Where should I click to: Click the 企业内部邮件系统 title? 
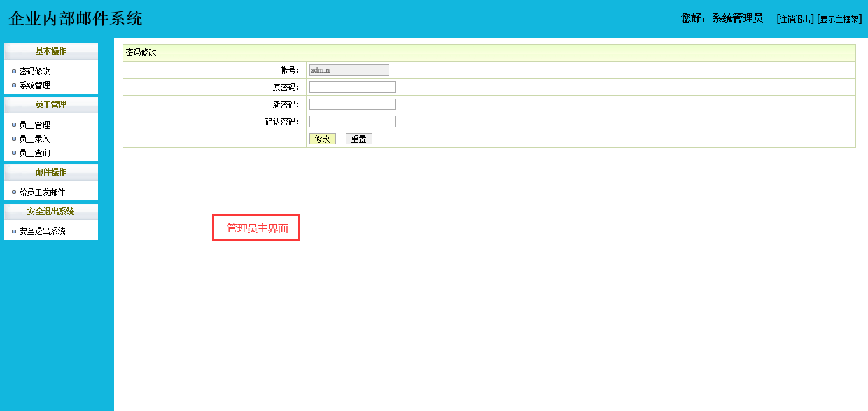point(76,18)
